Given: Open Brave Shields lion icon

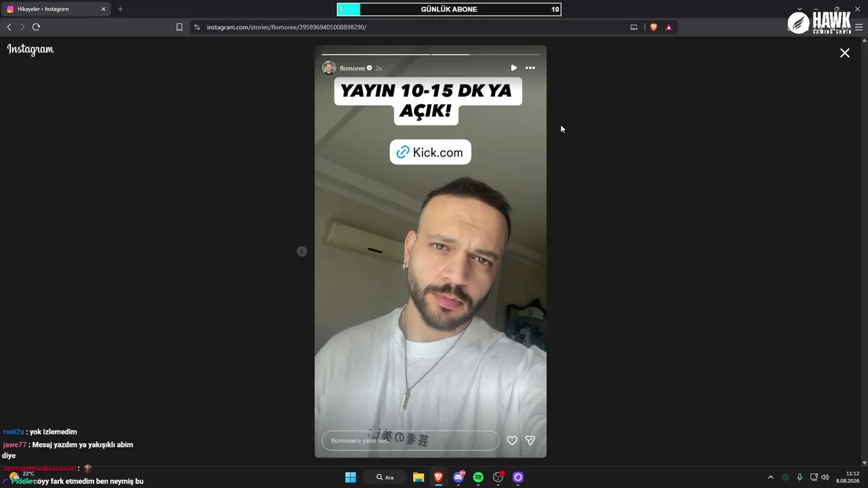Looking at the screenshot, I should (654, 27).
